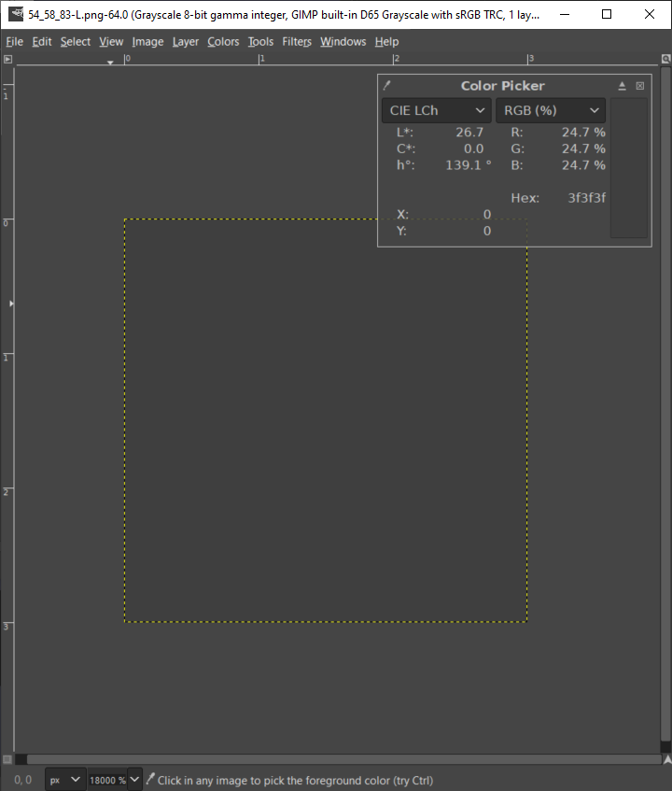Screen dimensions: 672x791
Task: Click the picked color preview swatch
Action: [x=629, y=168]
